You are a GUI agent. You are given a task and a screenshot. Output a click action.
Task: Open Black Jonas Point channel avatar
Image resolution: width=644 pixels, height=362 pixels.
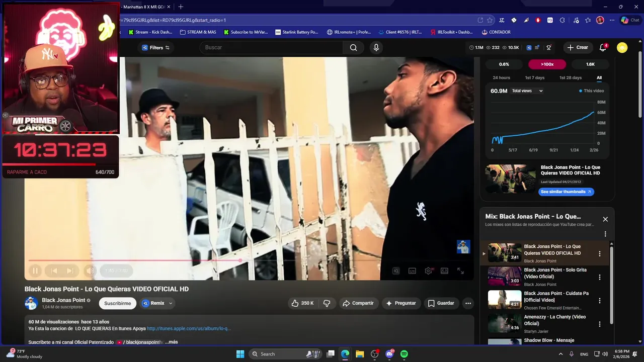pos(31,303)
